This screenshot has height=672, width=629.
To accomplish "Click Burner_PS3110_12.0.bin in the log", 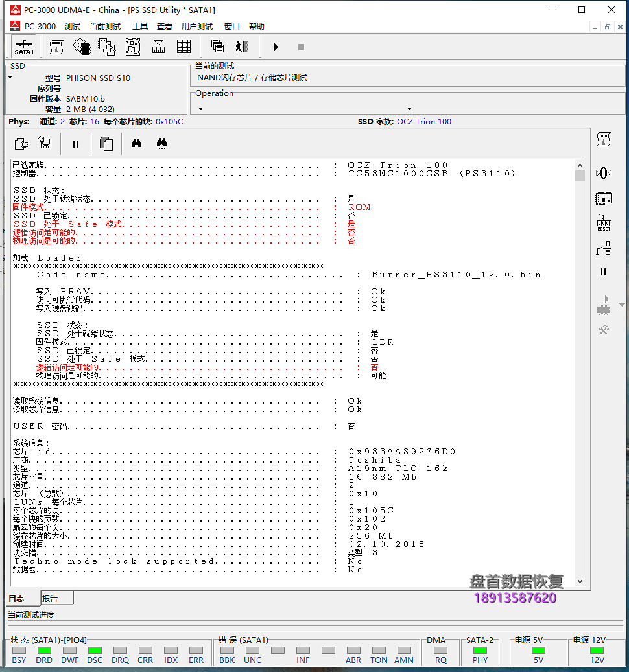I will tap(457, 275).
